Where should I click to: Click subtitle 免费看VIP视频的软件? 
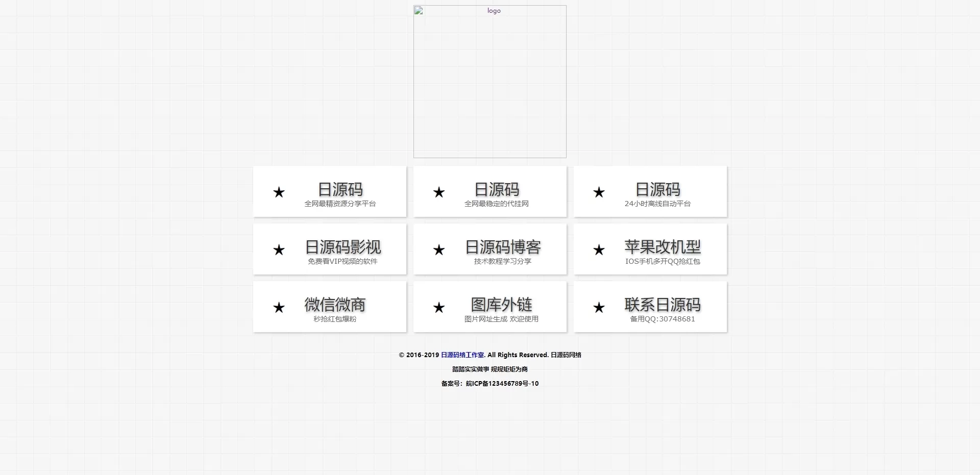tap(342, 261)
